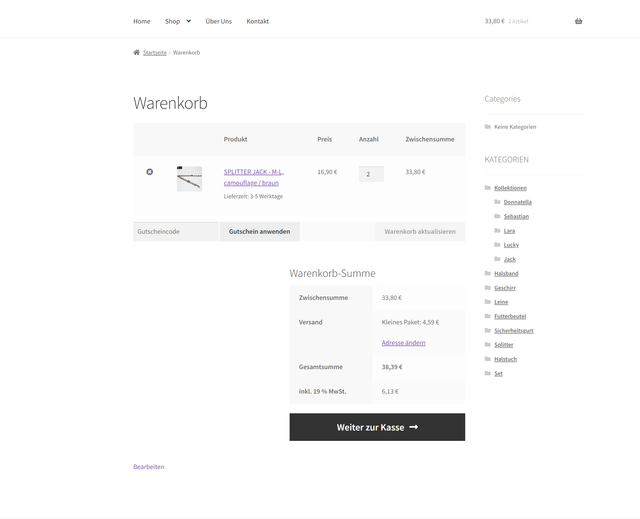The height and width of the screenshot is (519, 640).
Task: Open cart total 33,80 € in header
Action: (x=494, y=21)
